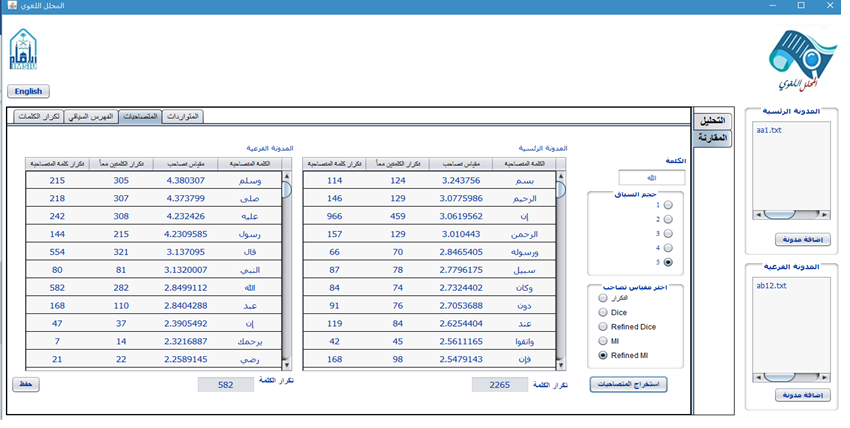850x428 pixels.
Task: Choose the Refined Dice measure option
Action: (603, 327)
